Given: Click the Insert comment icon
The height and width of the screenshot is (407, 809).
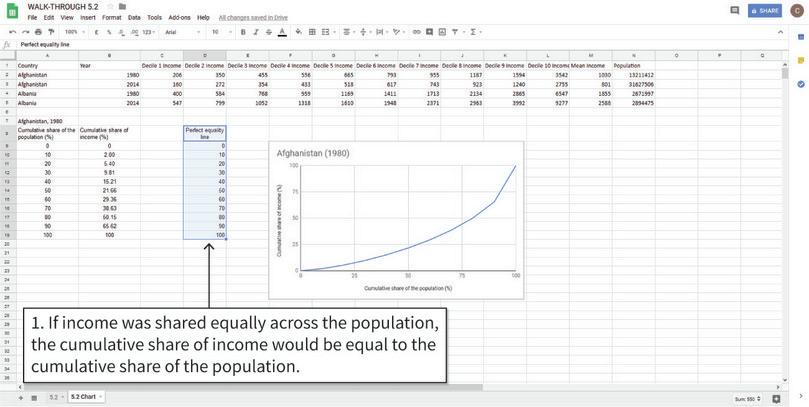Looking at the screenshot, I should (x=429, y=32).
